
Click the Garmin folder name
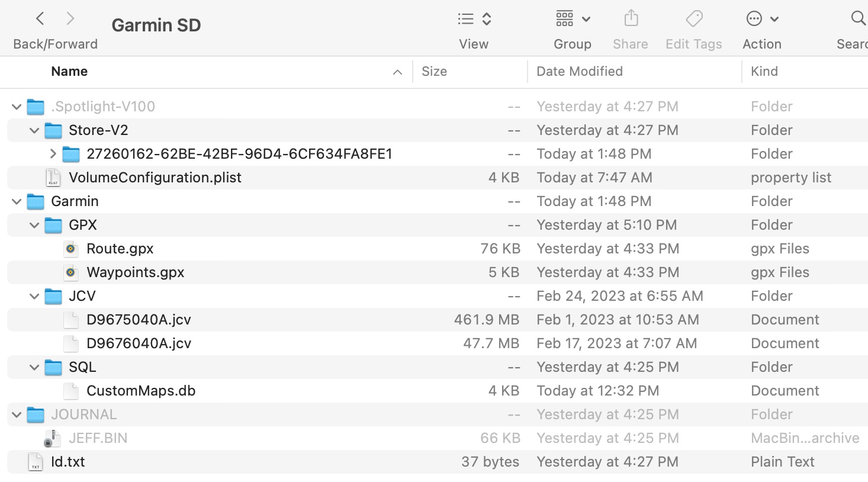point(75,201)
